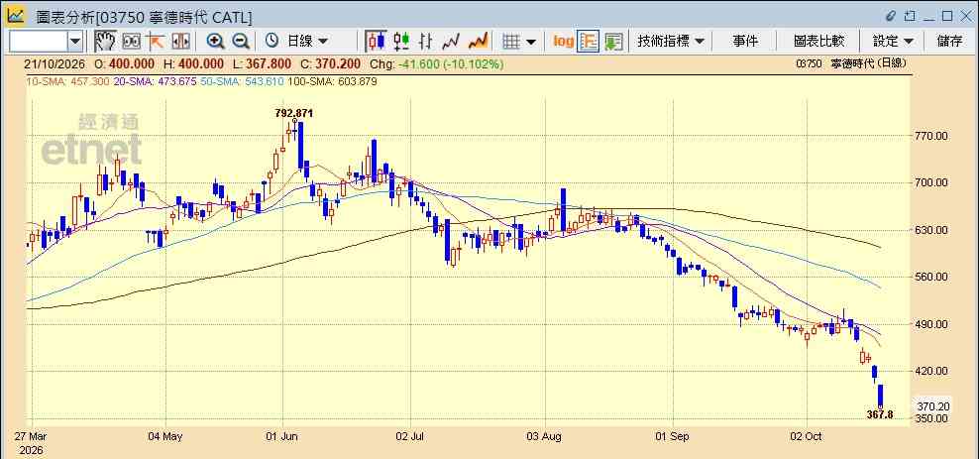Open the 技術指標 menu
980x459 pixels.
point(671,42)
